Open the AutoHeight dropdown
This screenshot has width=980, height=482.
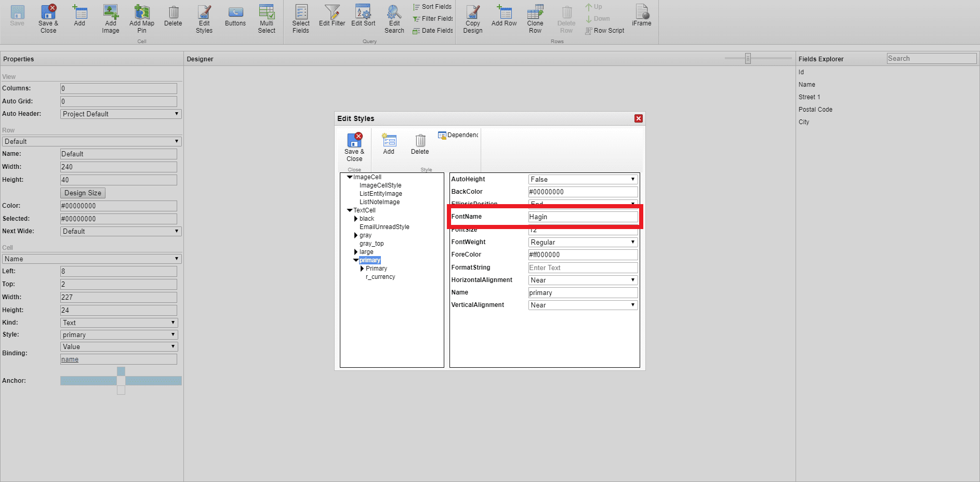(583, 179)
